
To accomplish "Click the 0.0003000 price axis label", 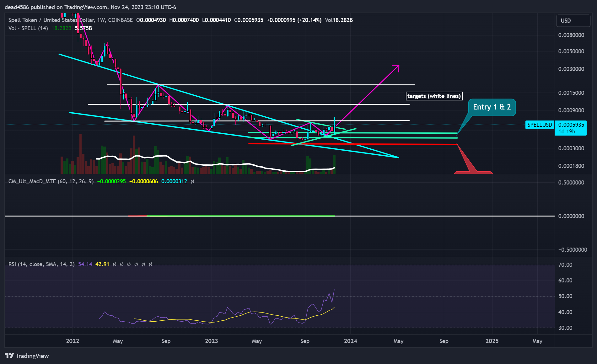I will click(x=571, y=148).
